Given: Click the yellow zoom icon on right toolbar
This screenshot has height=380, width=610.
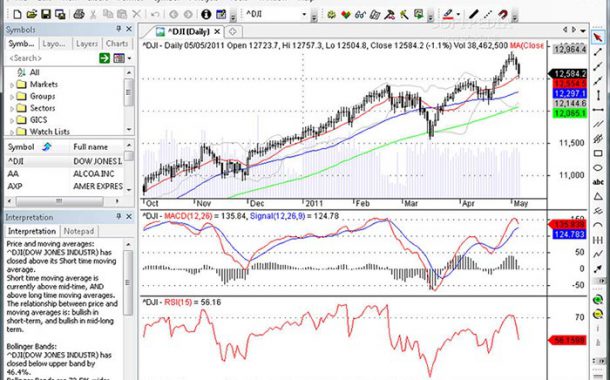Looking at the screenshot, I should tap(598, 314).
